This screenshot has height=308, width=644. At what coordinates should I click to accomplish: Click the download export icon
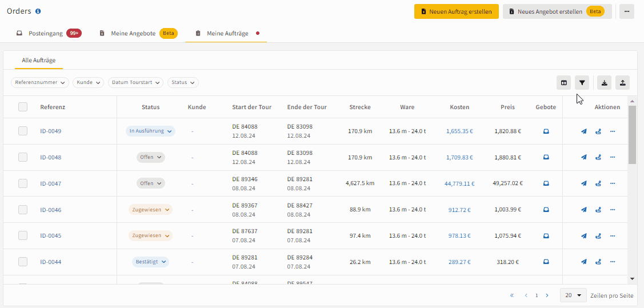[604, 82]
